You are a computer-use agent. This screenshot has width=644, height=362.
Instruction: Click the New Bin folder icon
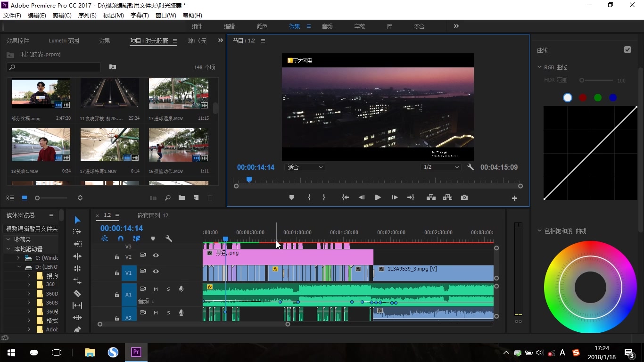[x=182, y=198]
